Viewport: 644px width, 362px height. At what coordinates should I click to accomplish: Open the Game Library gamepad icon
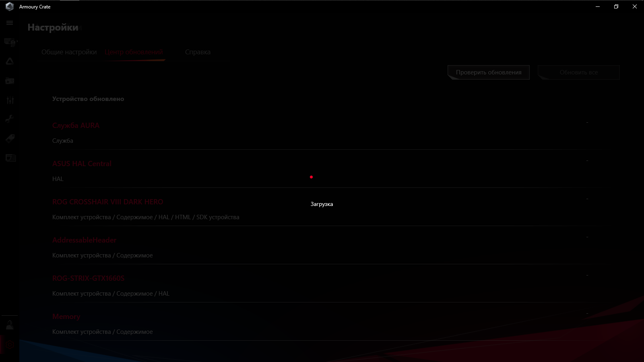[10, 81]
